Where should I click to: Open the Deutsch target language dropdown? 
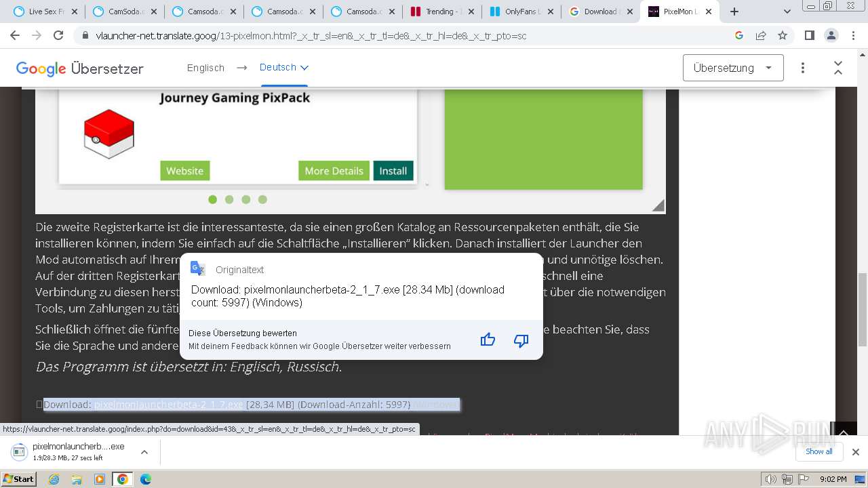click(284, 68)
